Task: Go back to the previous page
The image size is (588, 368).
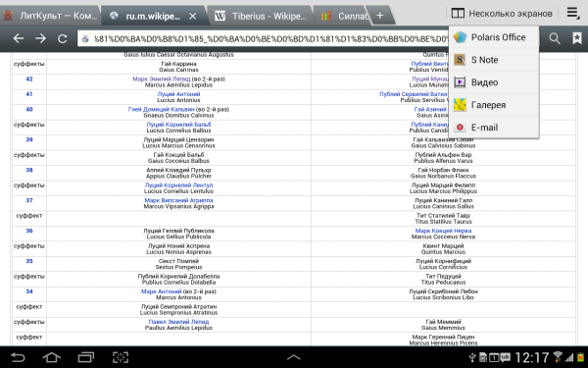Action: point(18,38)
